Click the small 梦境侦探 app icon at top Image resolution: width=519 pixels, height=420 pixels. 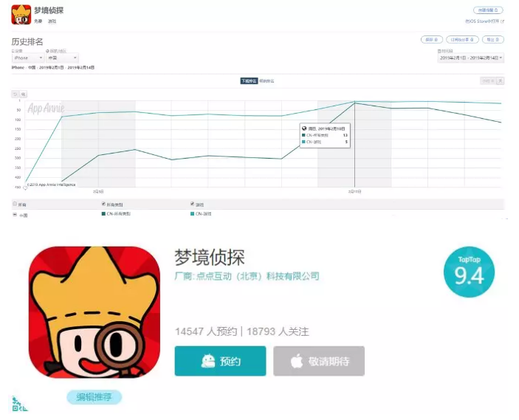[x=21, y=15]
